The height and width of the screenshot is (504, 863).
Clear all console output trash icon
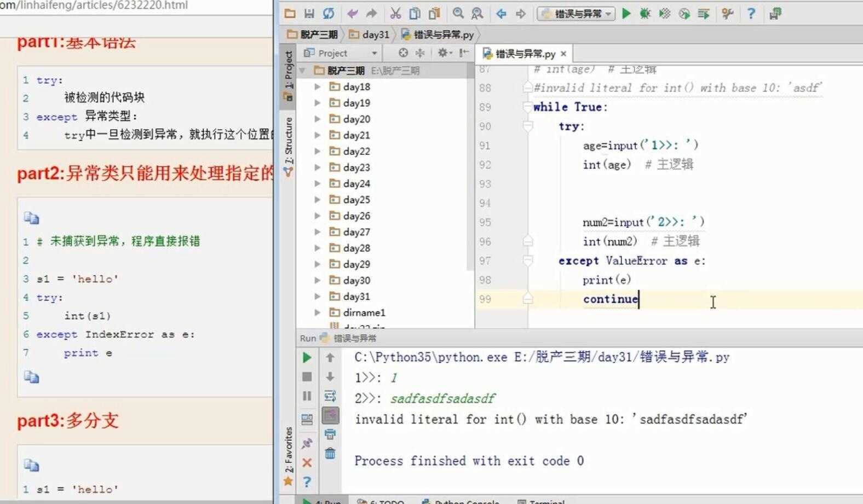point(330,454)
